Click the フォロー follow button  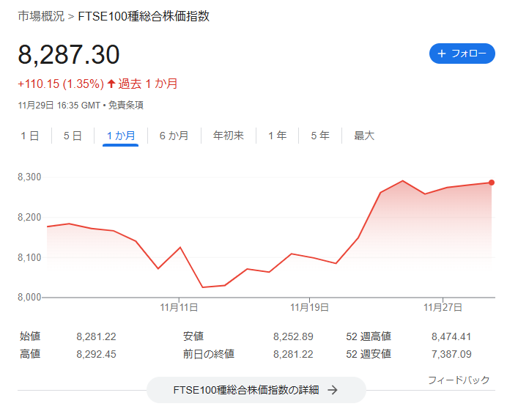462,54
